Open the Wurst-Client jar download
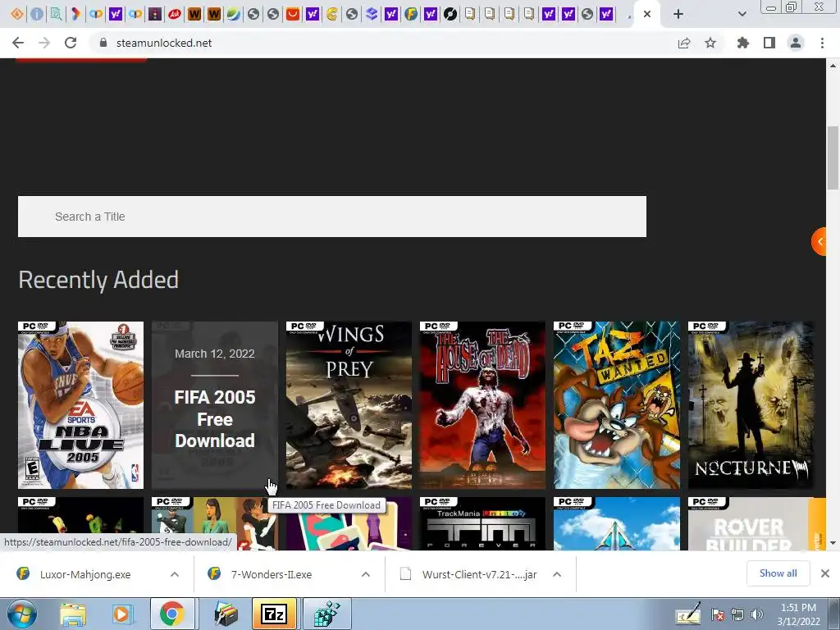The width and height of the screenshot is (840, 630). pos(479,574)
